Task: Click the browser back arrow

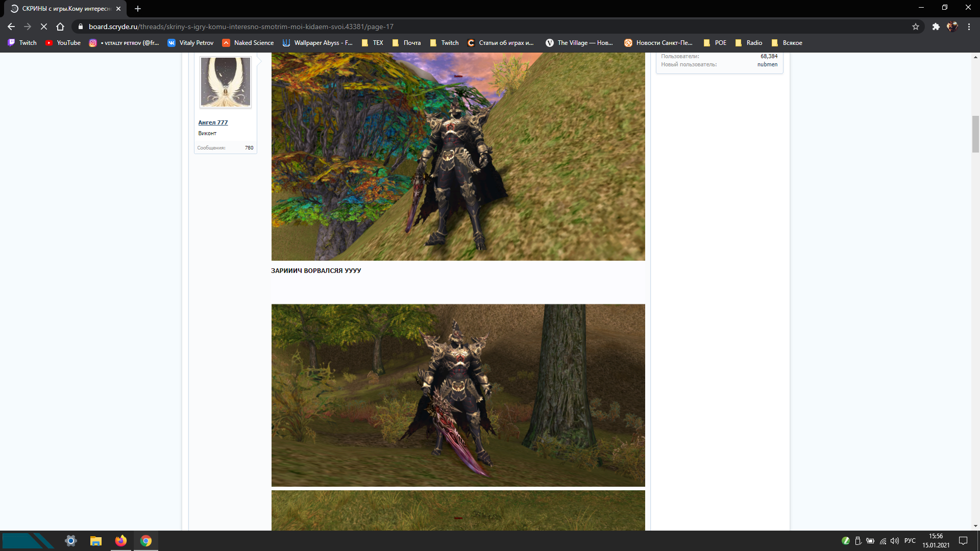Action: (x=11, y=27)
